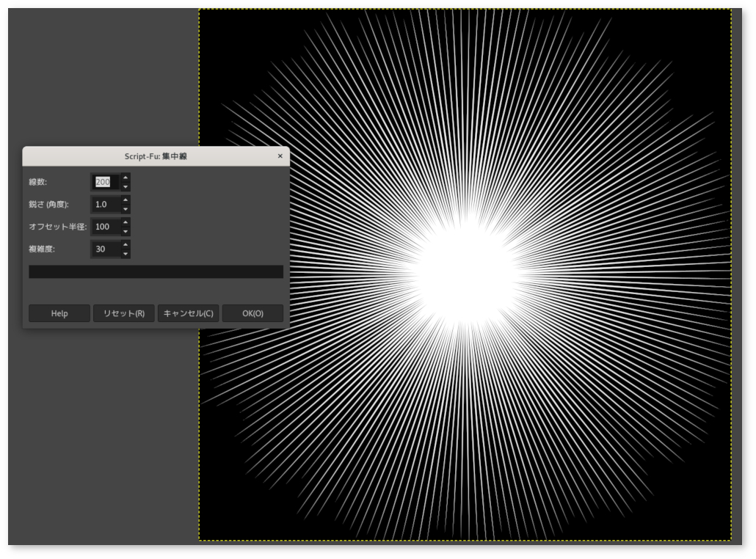Close the Script-Fu: 集中線 dialog
This screenshot has width=756, height=559.
tap(280, 156)
